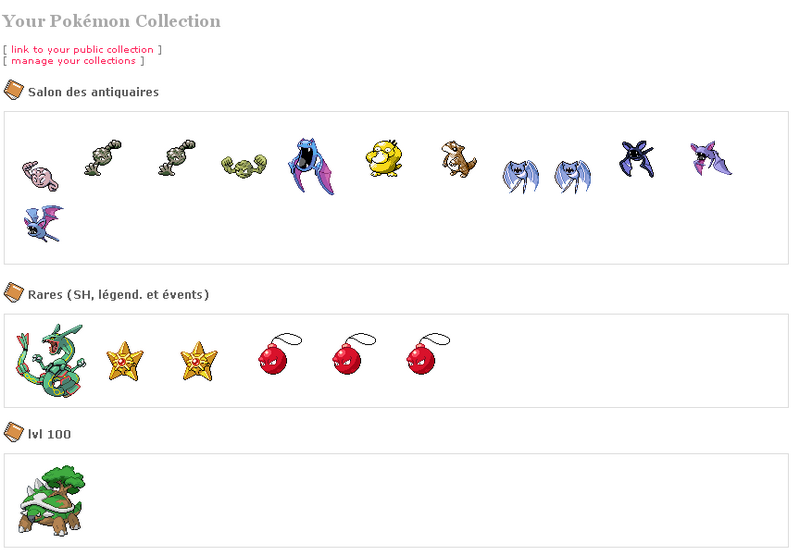The image size is (800, 556).
Task: Click the purple Zubat sprite
Action: pyautogui.click(x=709, y=159)
